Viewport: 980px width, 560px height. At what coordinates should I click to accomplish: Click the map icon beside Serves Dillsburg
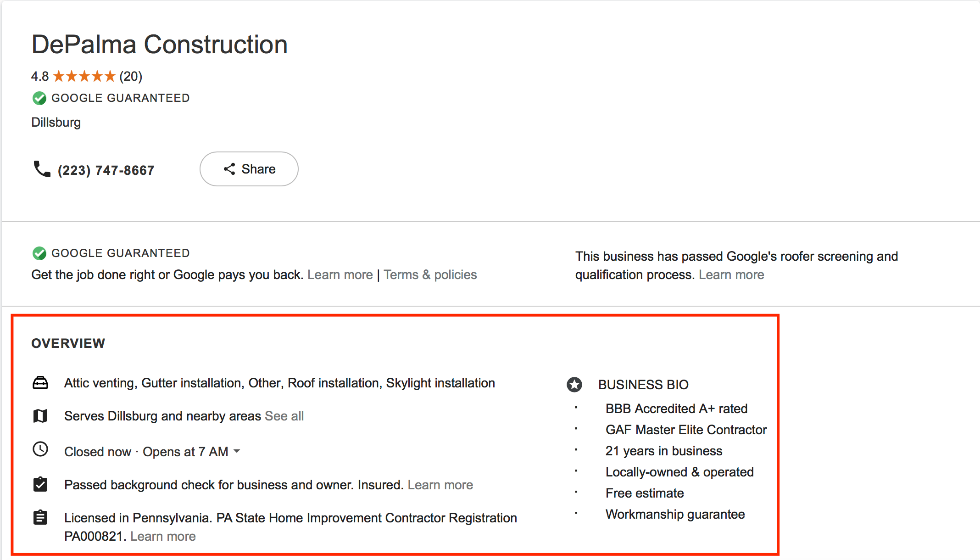pyautogui.click(x=40, y=416)
